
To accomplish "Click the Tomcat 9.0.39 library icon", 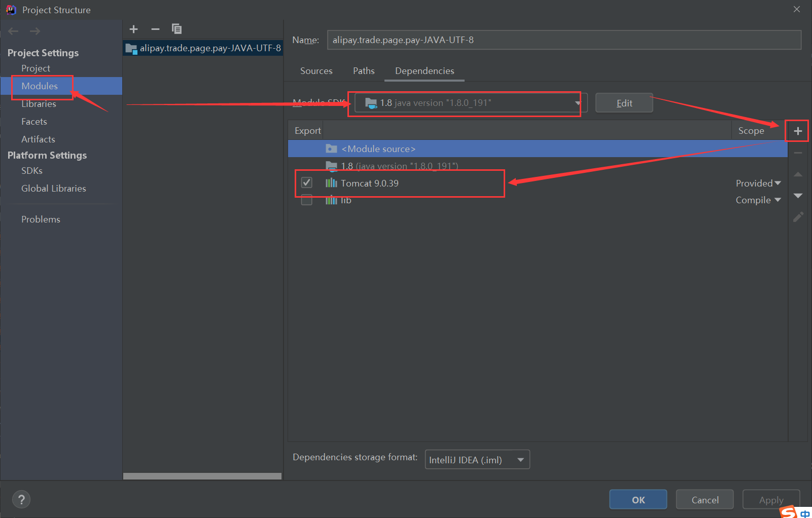I will [331, 183].
